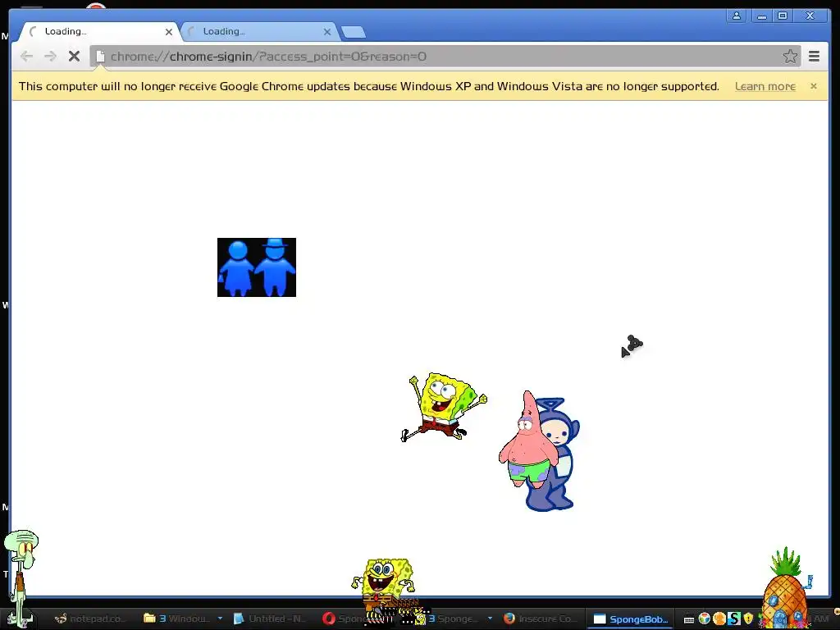Screen dimensions: 840x630
Task: Close the first Loading tab
Action: (x=169, y=32)
